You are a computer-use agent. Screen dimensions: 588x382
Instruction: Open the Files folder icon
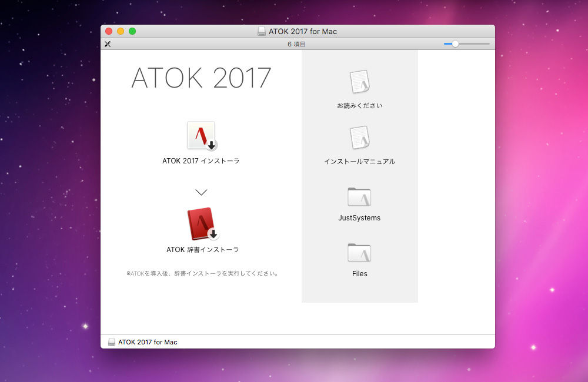[359, 253]
